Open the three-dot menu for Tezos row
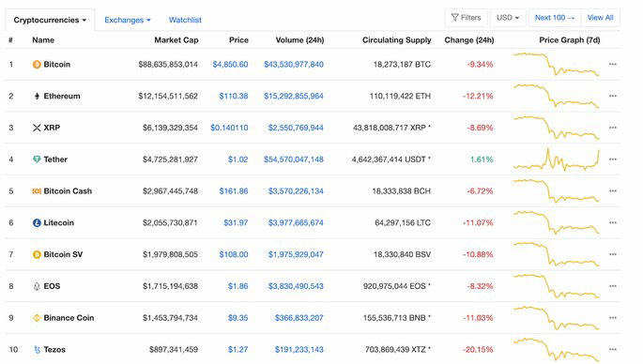The height and width of the screenshot is (364, 643). (613, 350)
